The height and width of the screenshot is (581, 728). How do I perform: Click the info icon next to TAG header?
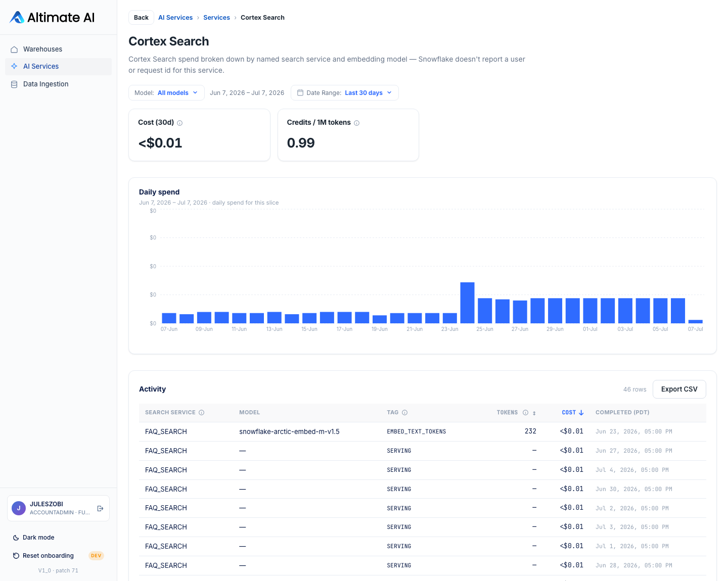pos(404,413)
